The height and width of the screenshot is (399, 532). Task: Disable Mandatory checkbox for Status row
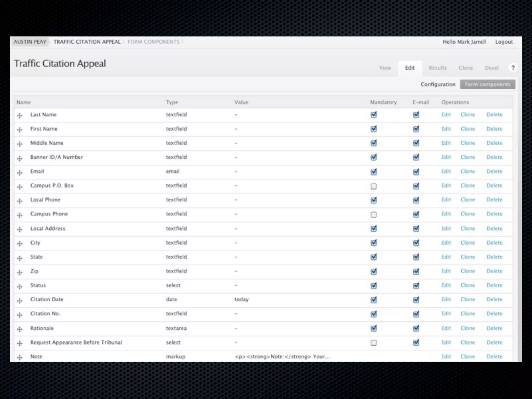pyautogui.click(x=374, y=285)
